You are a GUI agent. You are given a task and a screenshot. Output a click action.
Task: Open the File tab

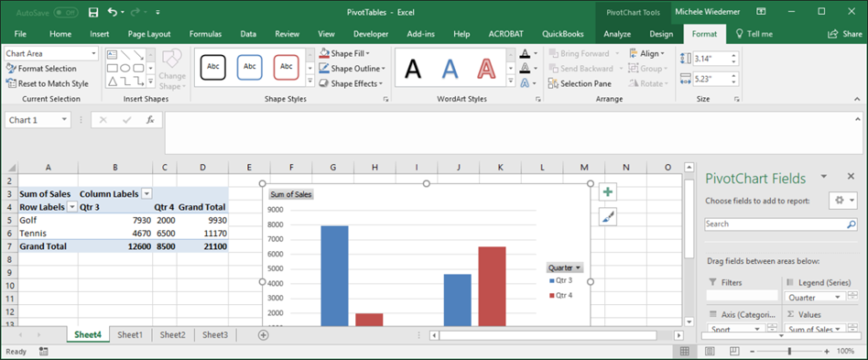point(20,34)
